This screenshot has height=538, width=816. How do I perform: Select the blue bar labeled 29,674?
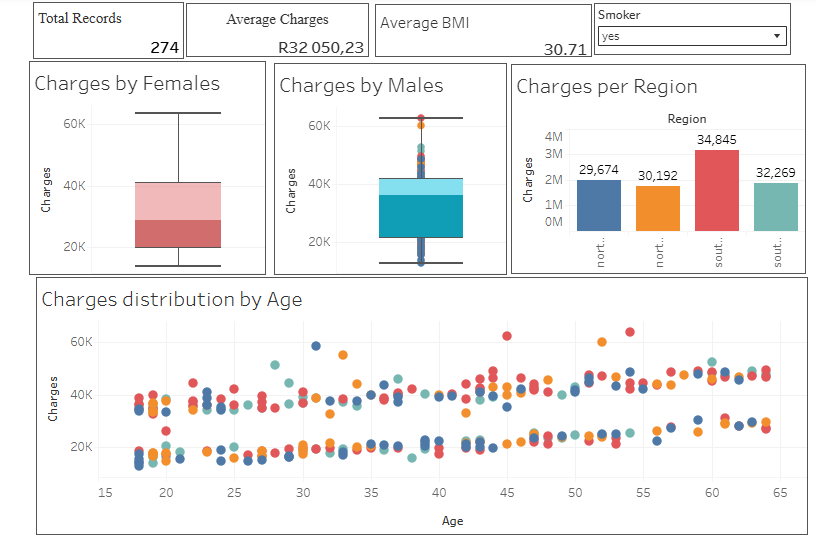[x=598, y=205]
